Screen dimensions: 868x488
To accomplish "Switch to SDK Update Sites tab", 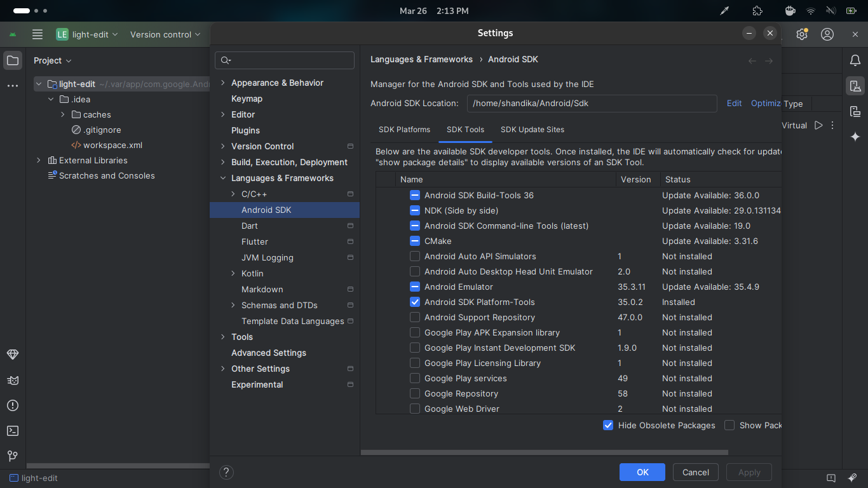I will click(532, 130).
